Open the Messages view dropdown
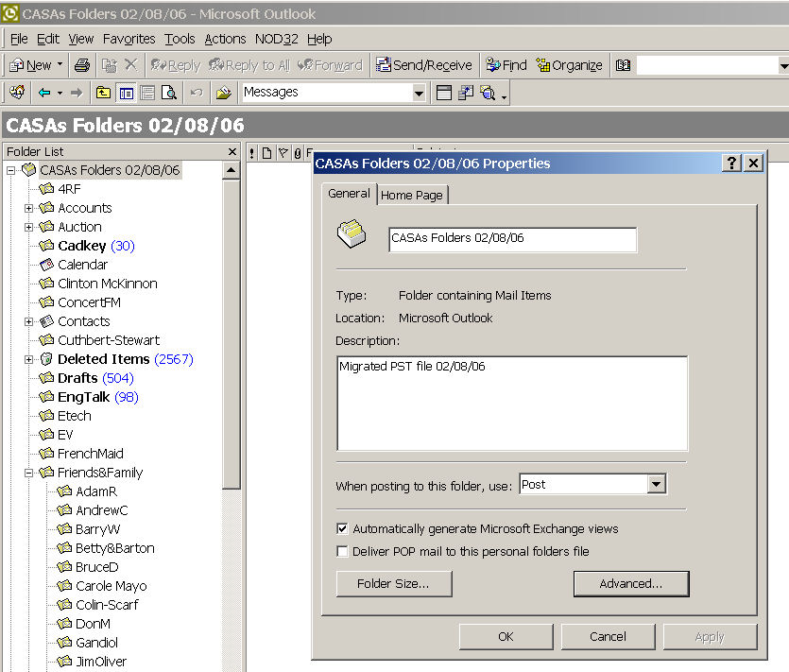The height and width of the screenshot is (672, 789). pyautogui.click(x=419, y=93)
